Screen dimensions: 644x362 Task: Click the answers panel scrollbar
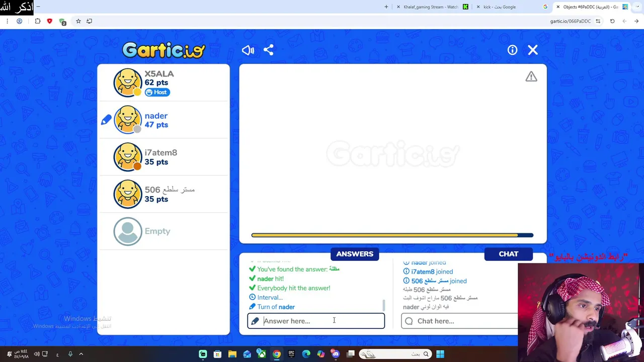tap(384, 305)
